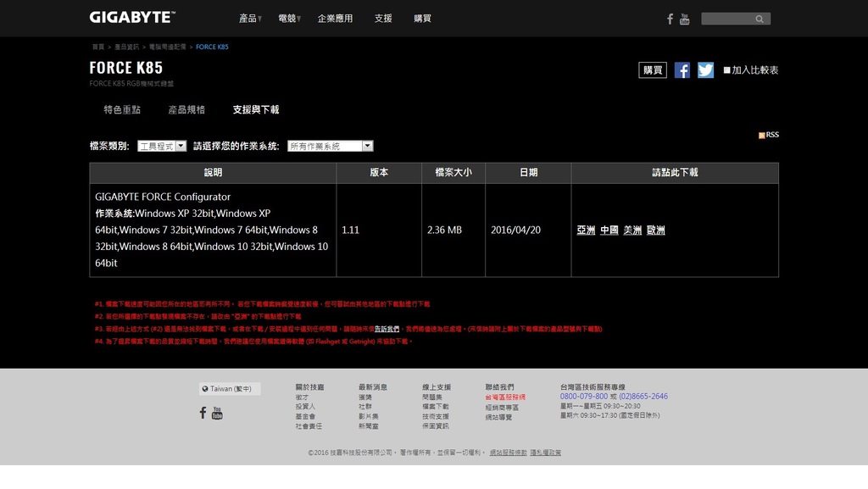Image resolution: width=868 pixels, height=489 pixels.
Task: Download from the 亞洲 server link
Action: 586,231
